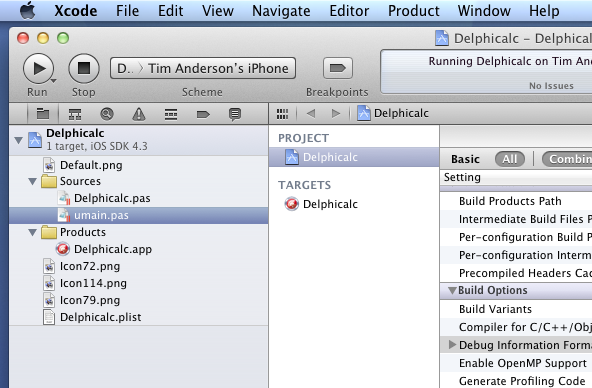Select Generate Profiling Code setting
592x388 pixels.
pyautogui.click(x=516, y=380)
